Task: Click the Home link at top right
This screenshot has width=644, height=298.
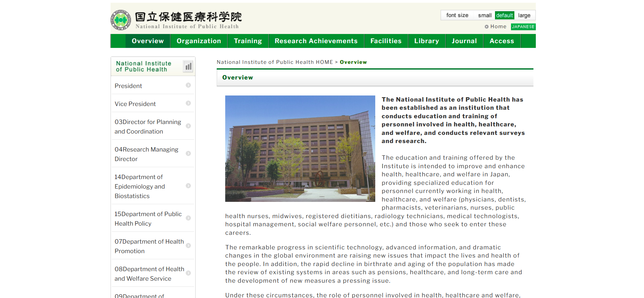Action: pos(498,27)
